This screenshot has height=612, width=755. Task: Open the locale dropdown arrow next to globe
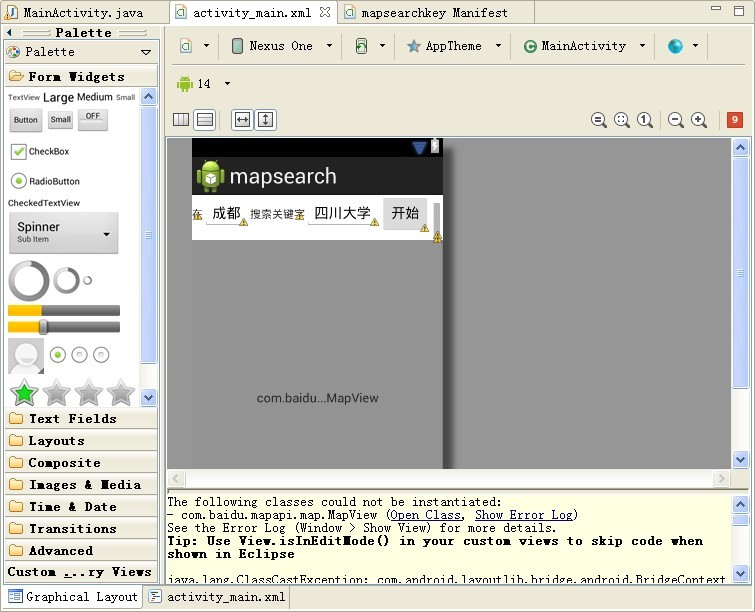pyautogui.click(x=695, y=46)
